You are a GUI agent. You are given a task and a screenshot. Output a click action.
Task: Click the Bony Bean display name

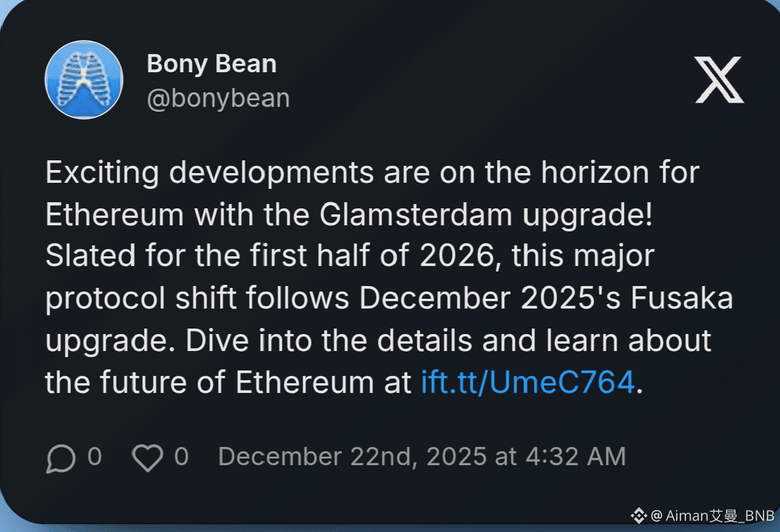coord(211,64)
